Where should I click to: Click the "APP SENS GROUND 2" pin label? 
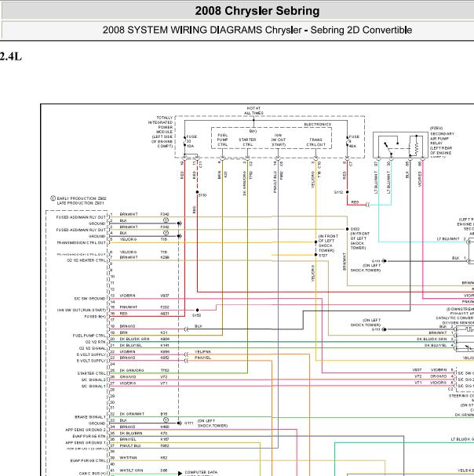[86, 430]
